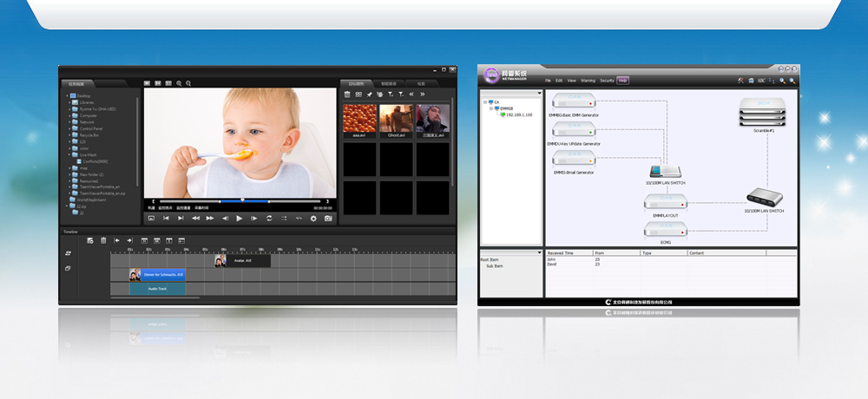
Task: Click the delete trash icon in Timeline toolbar
Action: coord(103,240)
